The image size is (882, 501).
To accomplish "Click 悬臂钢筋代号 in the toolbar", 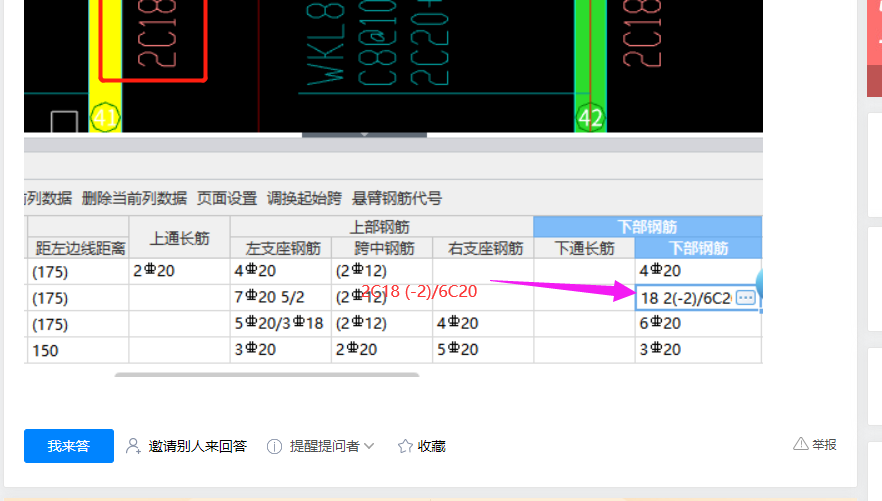I will pyautogui.click(x=397, y=198).
